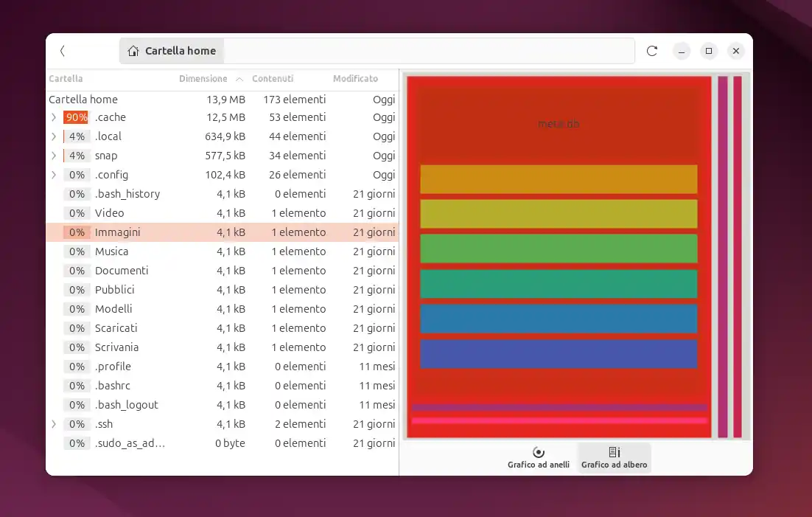The image size is (812, 517).
Task: Click the yellow block in treemap
Action: point(559,214)
